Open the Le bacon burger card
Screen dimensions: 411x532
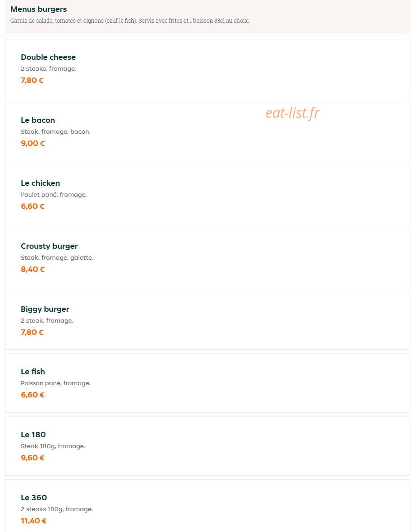click(x=208, y=132)
